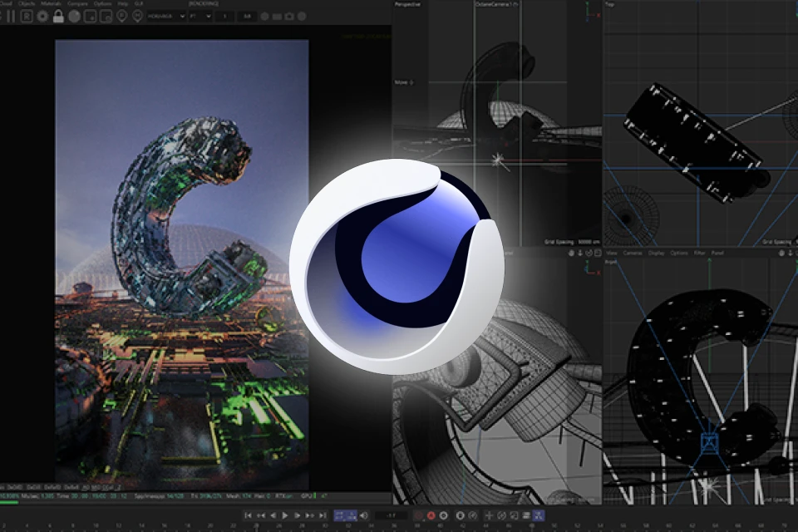Click the motion system icon in timeline bar
The width and height of the screenshot is (798, 532).
(x=460, y=515)
